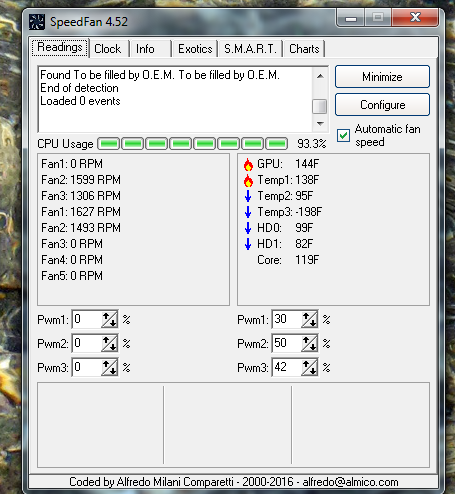Minimize the SpeedFan window from title bar
Viewport: 455px width, 494px height.
(x=351, y=18)
